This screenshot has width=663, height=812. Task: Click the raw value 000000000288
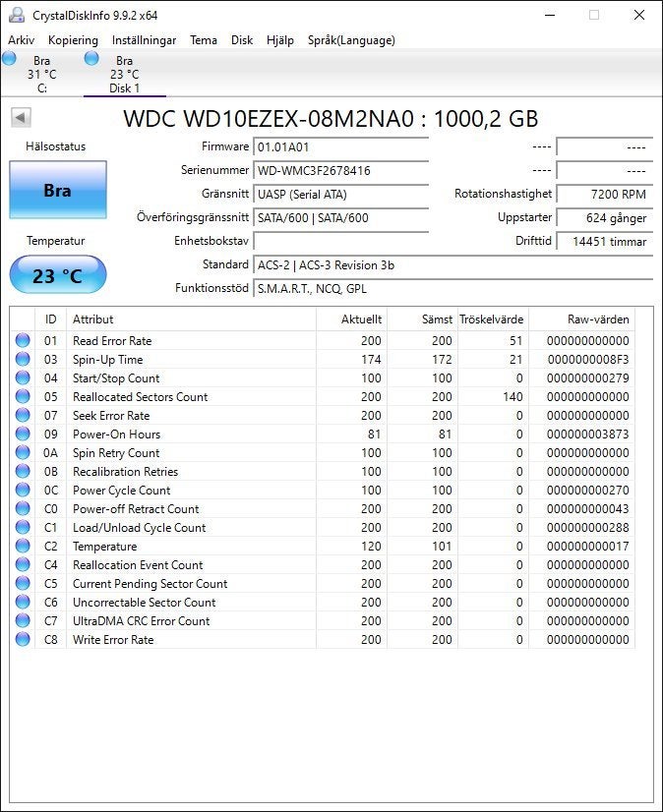click(x=588, y=527)
